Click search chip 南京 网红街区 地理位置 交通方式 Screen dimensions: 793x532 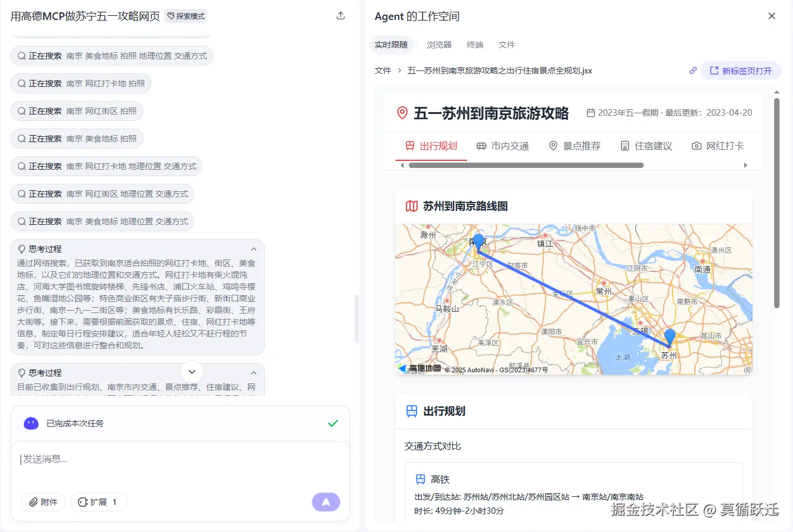[102, 194]
